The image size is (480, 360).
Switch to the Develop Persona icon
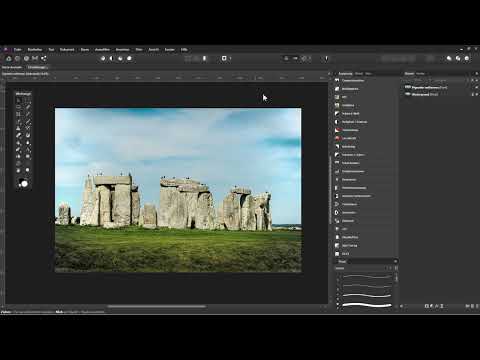[26, 58]
